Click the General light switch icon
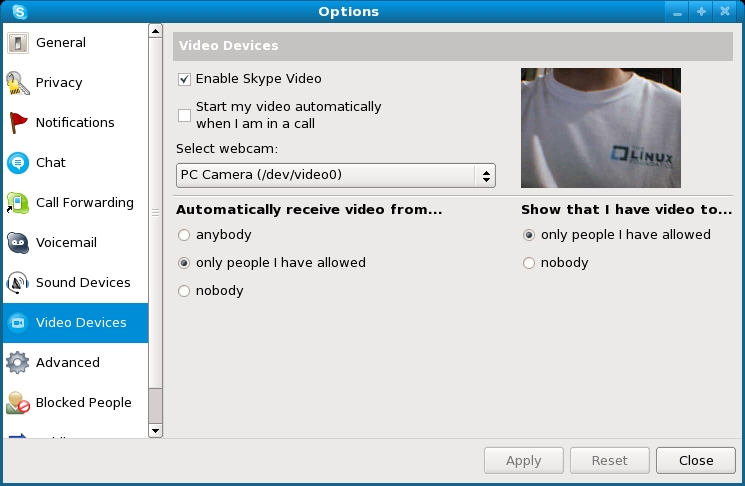This screenshot has width=745, height=486. (18, 43)
